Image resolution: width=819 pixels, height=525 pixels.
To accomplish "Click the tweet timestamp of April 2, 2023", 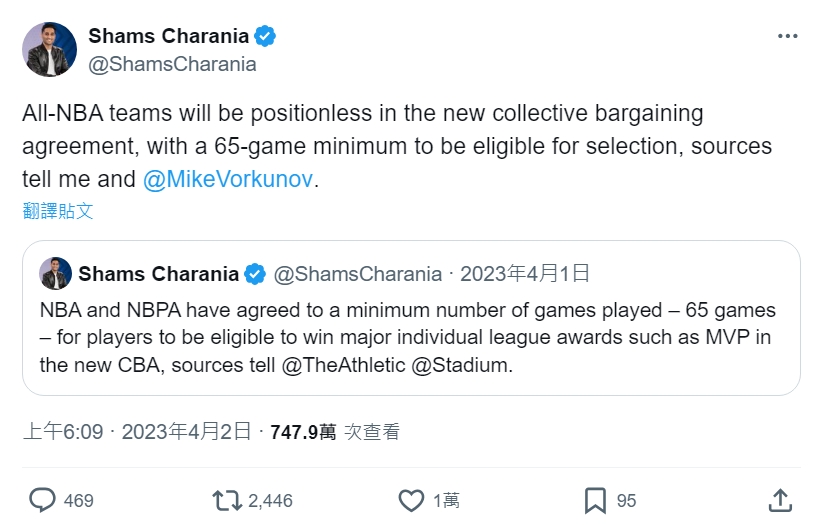I will pos(192,432).
